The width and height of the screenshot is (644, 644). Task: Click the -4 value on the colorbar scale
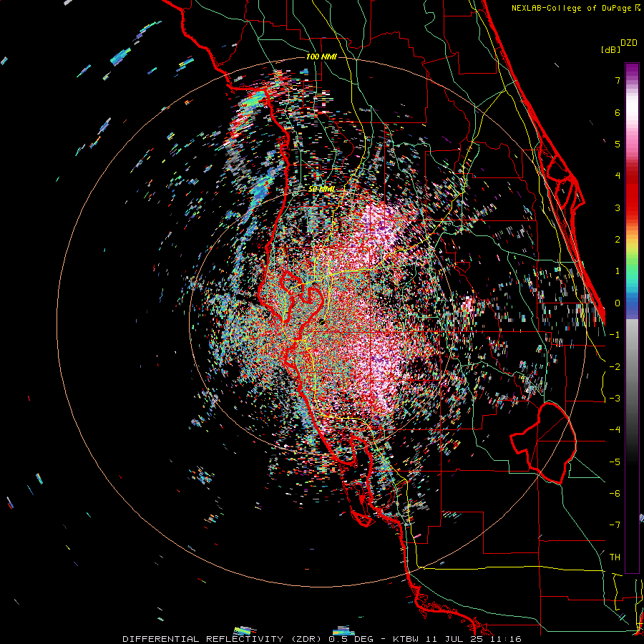(x=615, y=430)
